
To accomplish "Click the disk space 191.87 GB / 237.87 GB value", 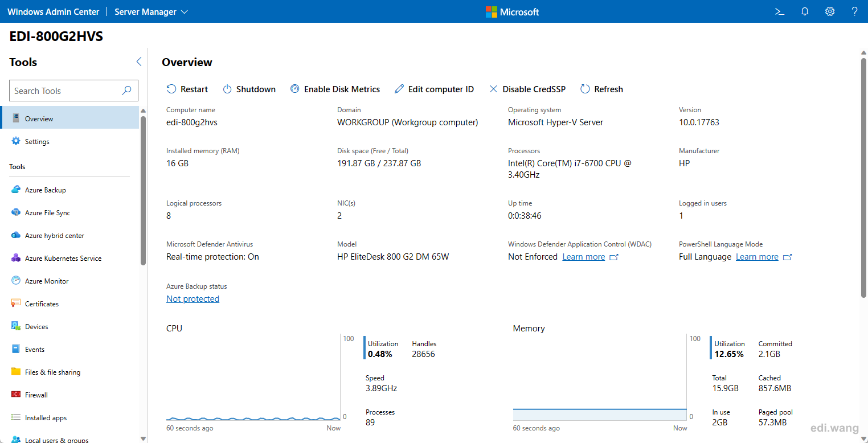I will point(379,163).
